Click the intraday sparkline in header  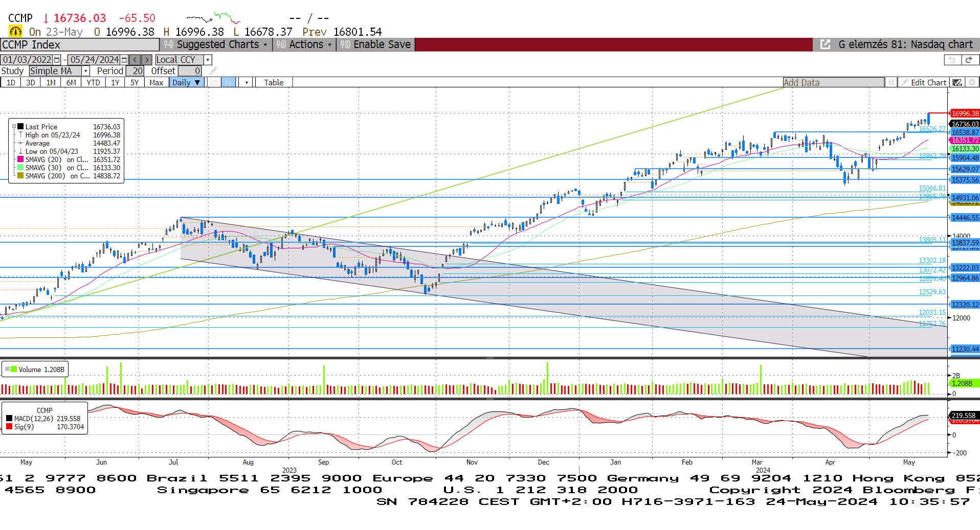(x=213, y=18)
